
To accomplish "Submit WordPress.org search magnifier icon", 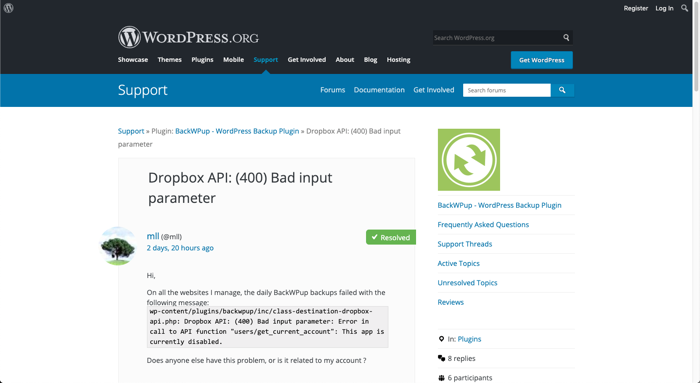I will (x=566, y=37).
